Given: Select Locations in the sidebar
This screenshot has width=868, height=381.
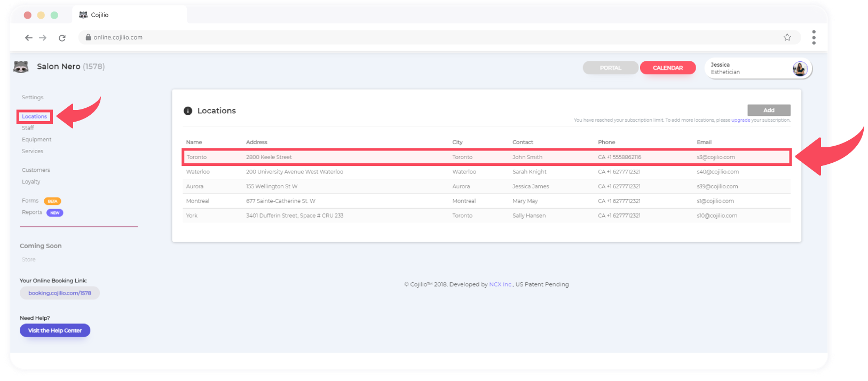Looking at the screenshot, I should [x=34, y=116].
